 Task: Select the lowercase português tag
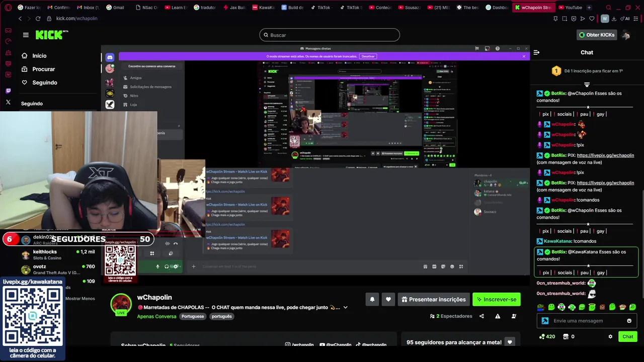(x=221, y=316)
